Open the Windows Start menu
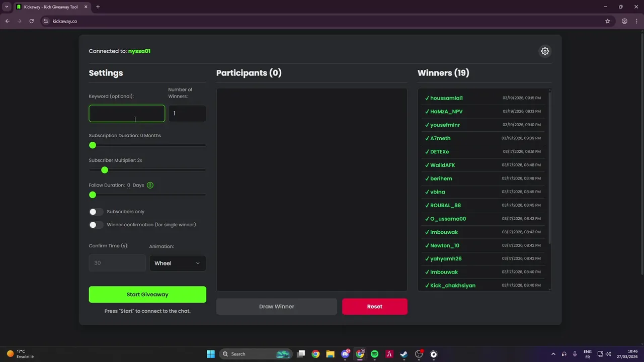 [211, 354]
